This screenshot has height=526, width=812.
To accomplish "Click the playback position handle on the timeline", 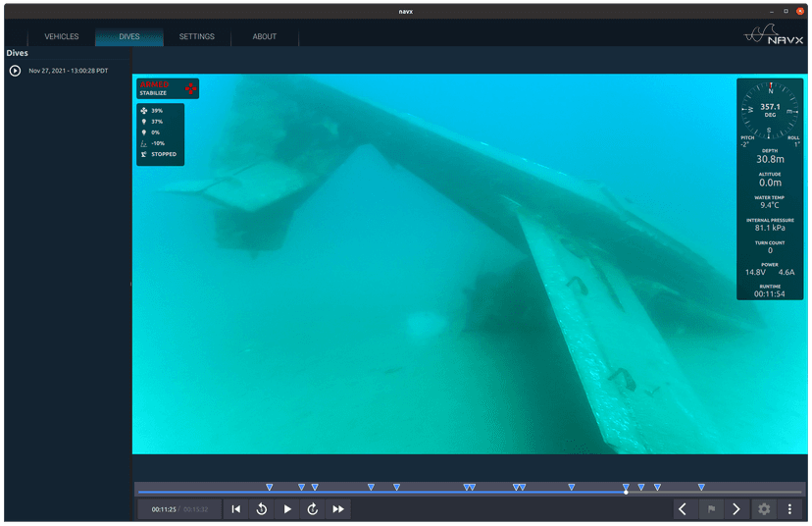I will click(626, 492).
